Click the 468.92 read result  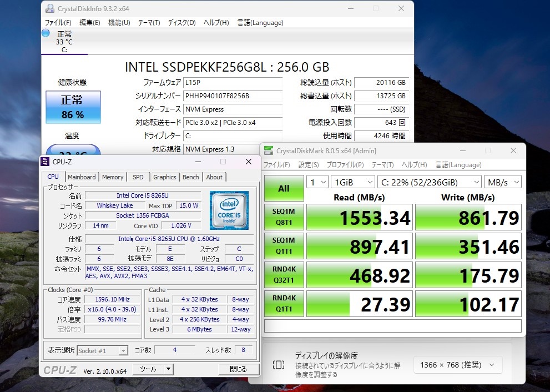pos(360,274)
